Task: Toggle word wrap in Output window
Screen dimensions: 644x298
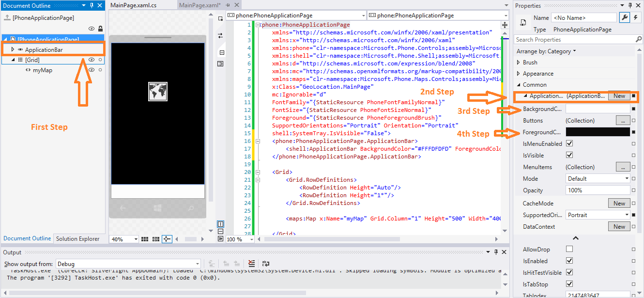Action: 266,264
